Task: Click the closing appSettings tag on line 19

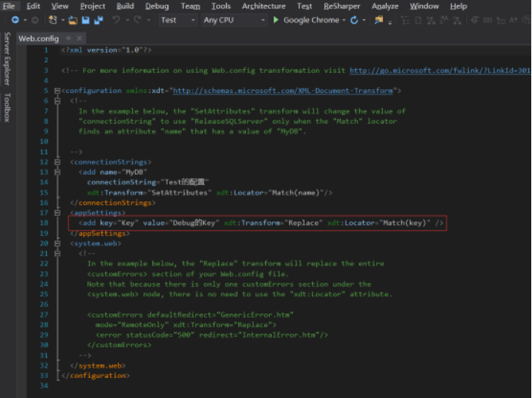Action: click(x=100, y=234)
